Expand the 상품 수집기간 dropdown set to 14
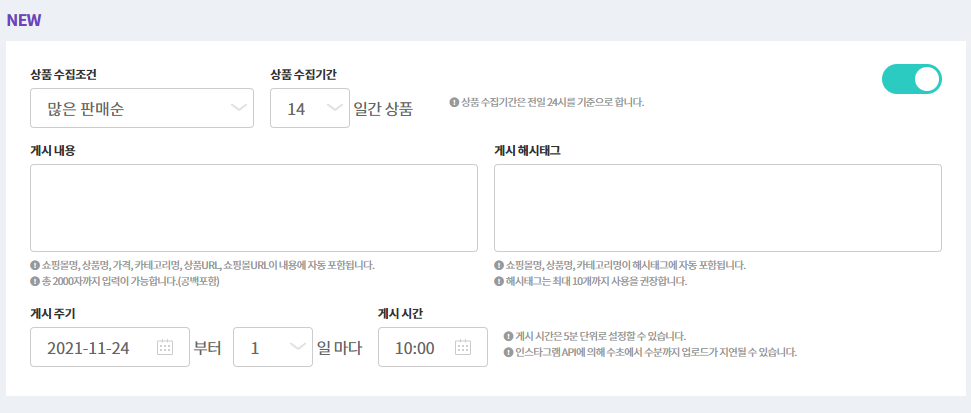 (309, 108)
